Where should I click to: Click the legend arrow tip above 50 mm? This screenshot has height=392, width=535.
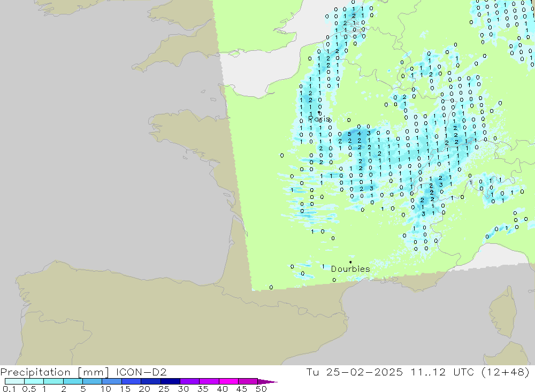[x=268, y=382]
